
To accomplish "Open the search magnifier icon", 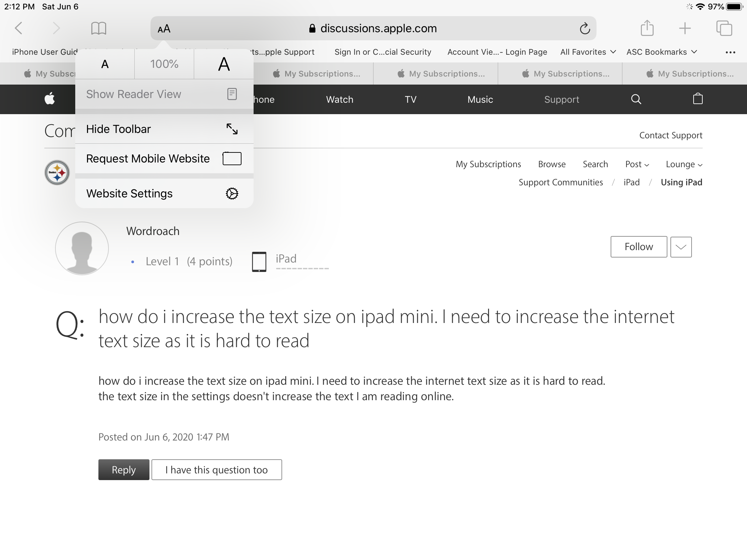I will 636,99.
